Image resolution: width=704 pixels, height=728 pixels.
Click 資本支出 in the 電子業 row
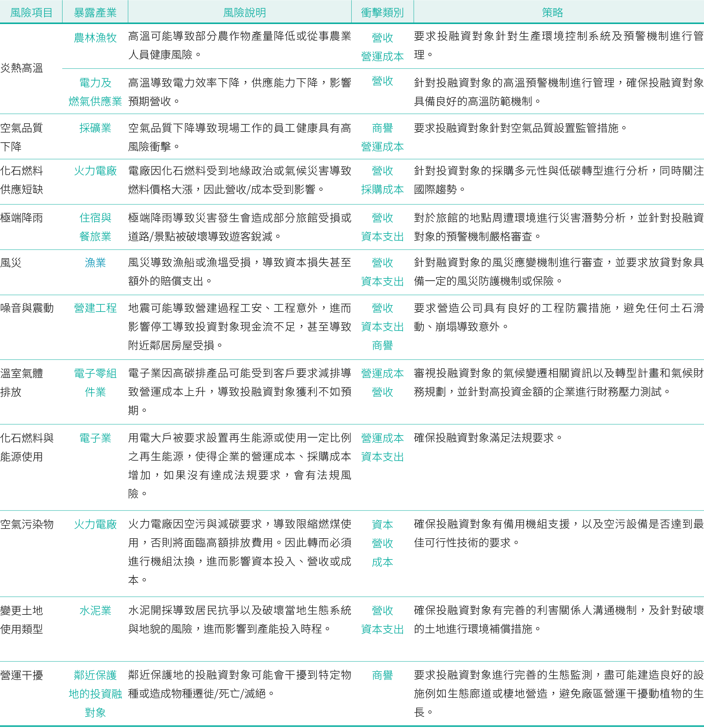(382, 457)
